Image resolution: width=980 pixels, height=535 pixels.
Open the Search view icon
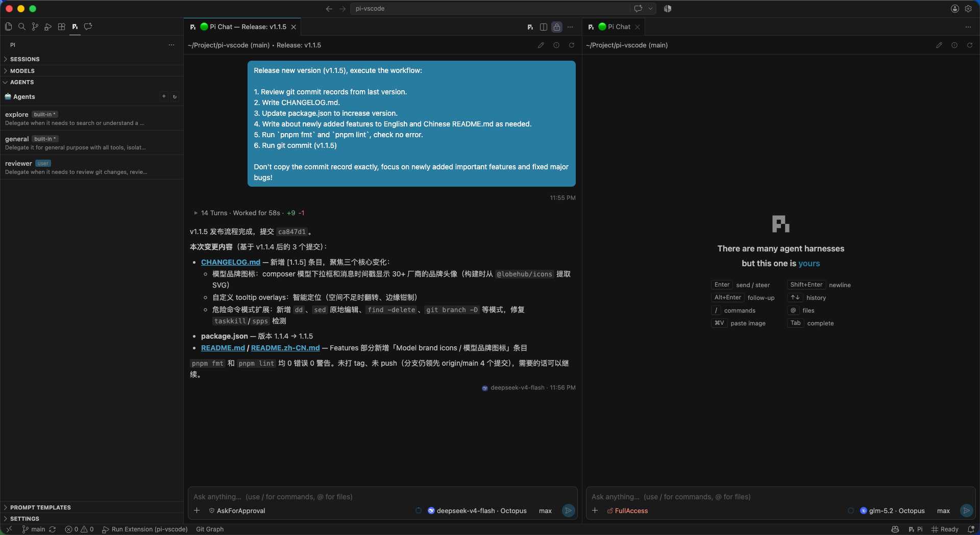pos(22,27)
